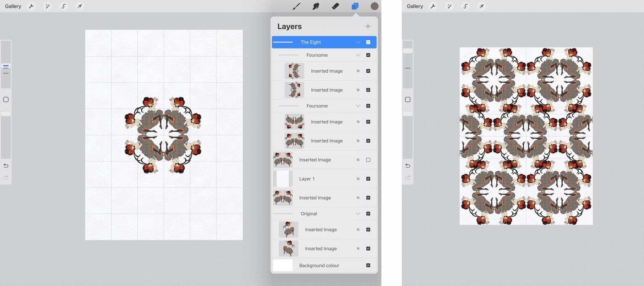Hide The Eight group
The height and width of the screenshot is (286, 644).
tap(368, 42)
